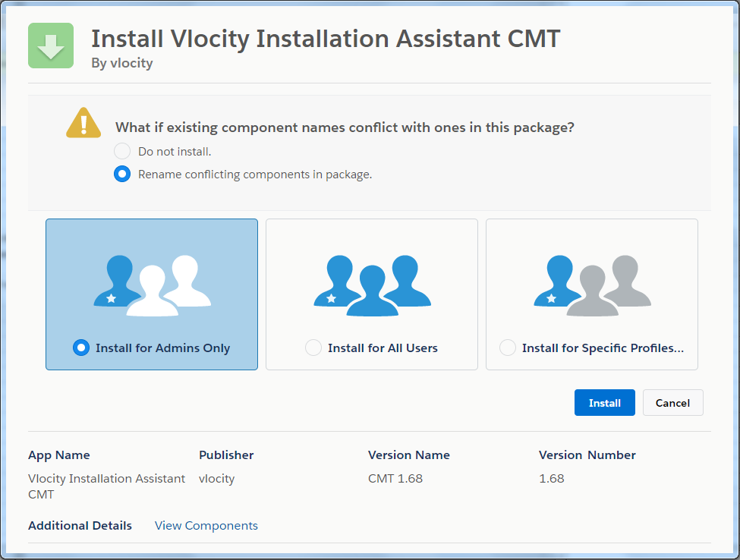The height and width of the screenshot is (560, 740).
Task: Select 'Rename conflicting components in package' radio
Action: pos(122,174)
